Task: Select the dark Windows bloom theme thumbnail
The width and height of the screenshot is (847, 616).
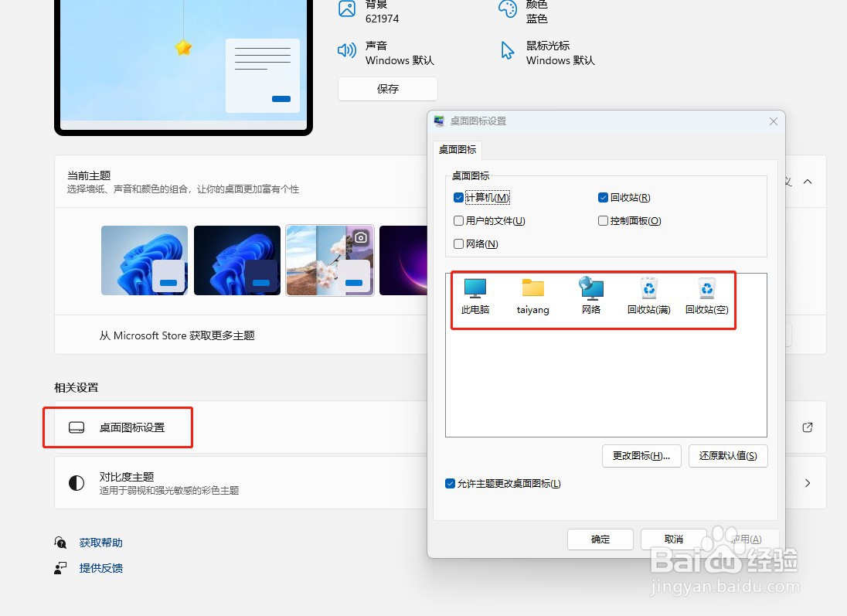Action: [237, 260]
